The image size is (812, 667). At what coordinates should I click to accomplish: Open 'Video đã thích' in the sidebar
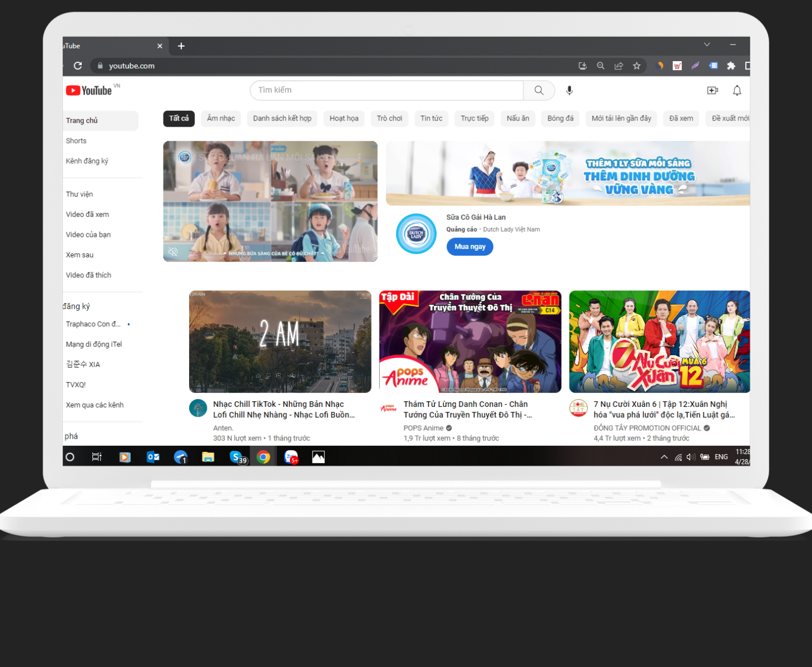tap(88, 275)
